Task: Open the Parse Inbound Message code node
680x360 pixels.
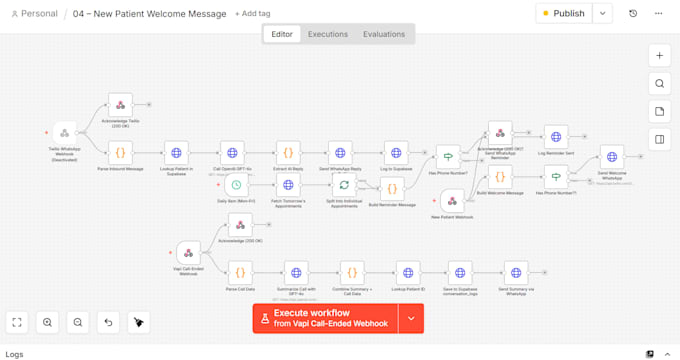Action: (121, 153)
